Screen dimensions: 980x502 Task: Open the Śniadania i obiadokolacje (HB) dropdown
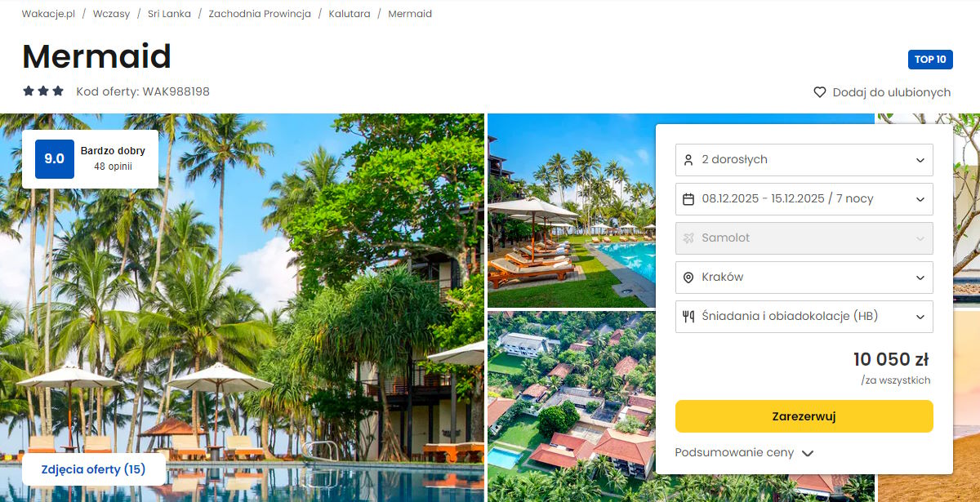tap(804, 317)
